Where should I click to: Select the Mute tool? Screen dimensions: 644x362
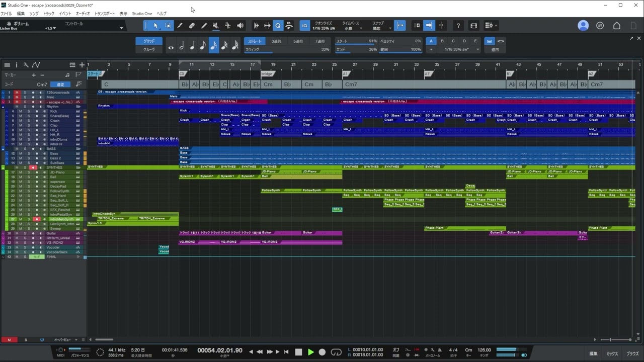[x=216, y=26]
